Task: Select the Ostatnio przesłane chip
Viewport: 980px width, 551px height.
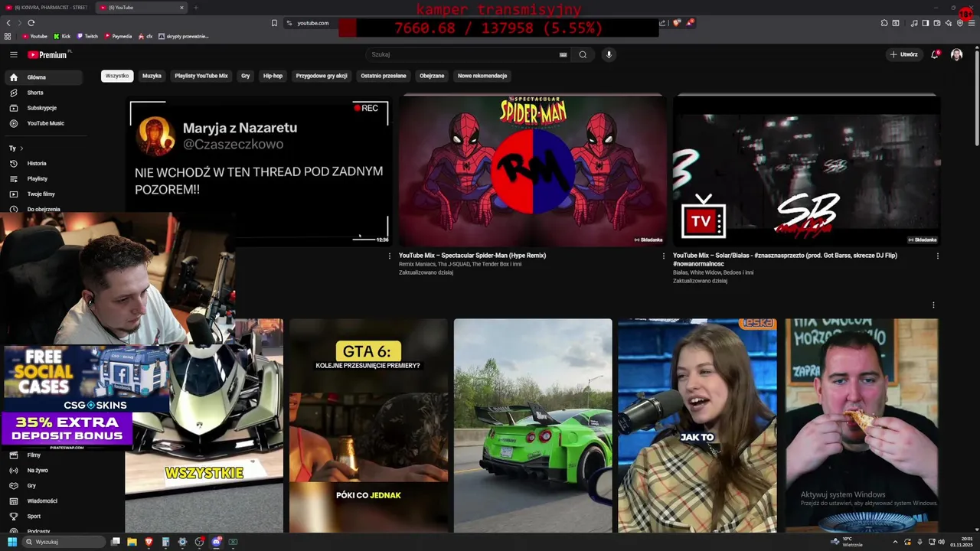Action: tap(384, 76)
